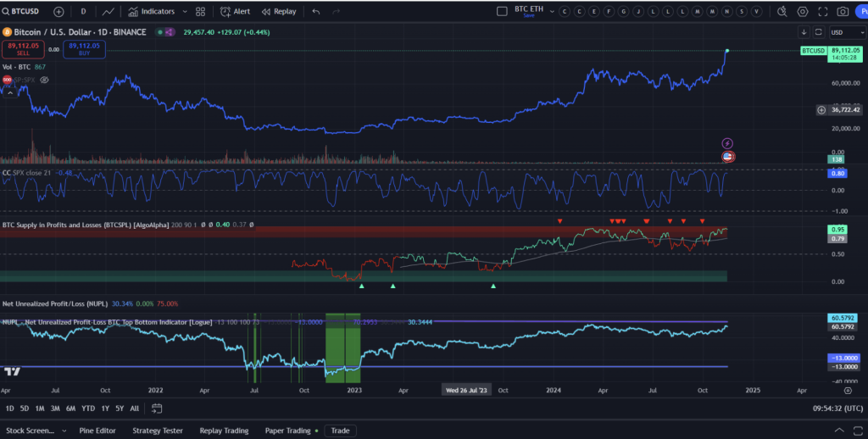
Task: Select the layout checkbox beside BTC ETH
Action: (x=501, y=12)
